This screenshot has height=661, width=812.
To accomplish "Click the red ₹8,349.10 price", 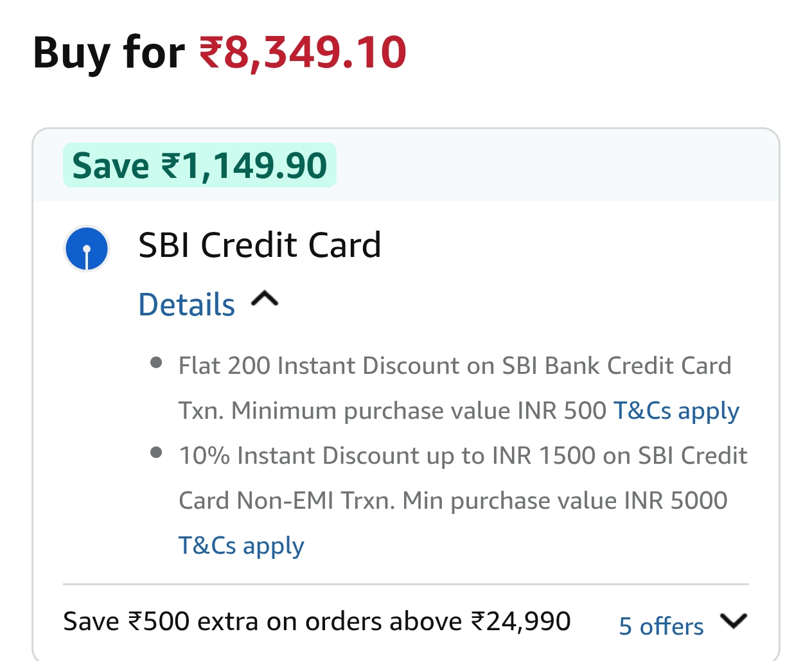I will click(303, 53).
